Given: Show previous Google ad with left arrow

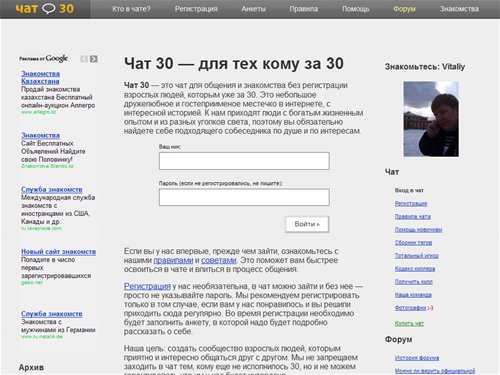Looking at the screenshot, I should pyautogui.click(x=84, y=59).
